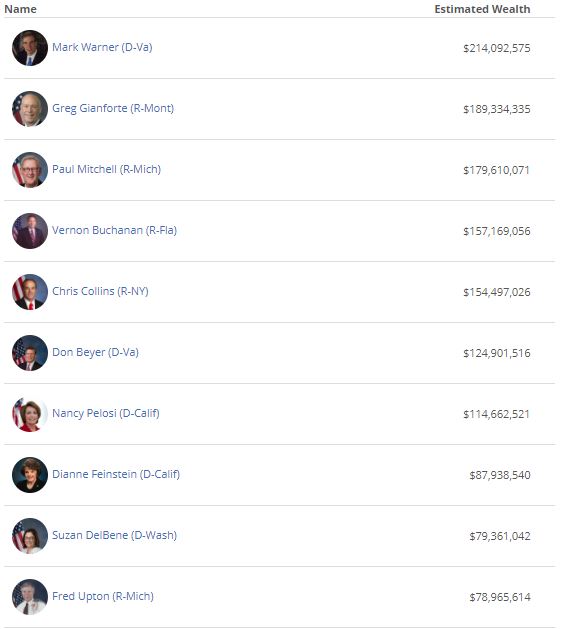Sort by the Estimated Wealth column header
The image size is (562, 629).
[x=482, y=9]
